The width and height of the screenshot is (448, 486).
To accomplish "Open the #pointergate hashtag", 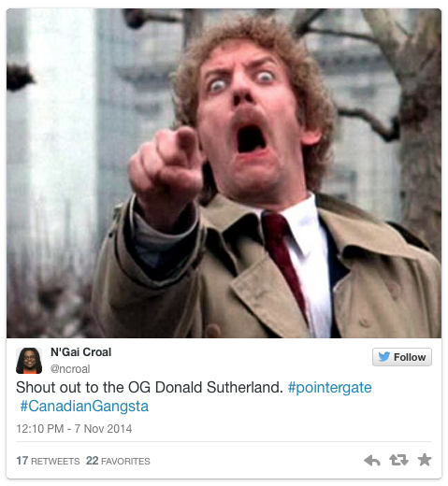I will [x=329, y=388].
